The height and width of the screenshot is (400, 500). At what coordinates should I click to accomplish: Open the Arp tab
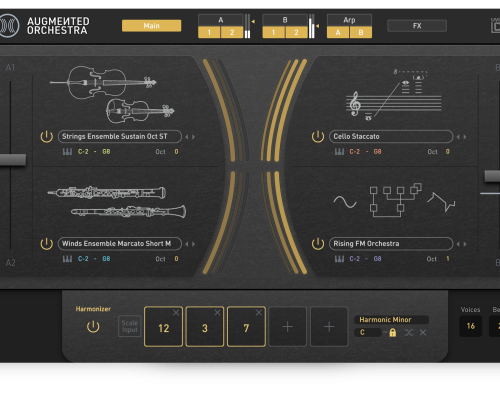[349, 20]
